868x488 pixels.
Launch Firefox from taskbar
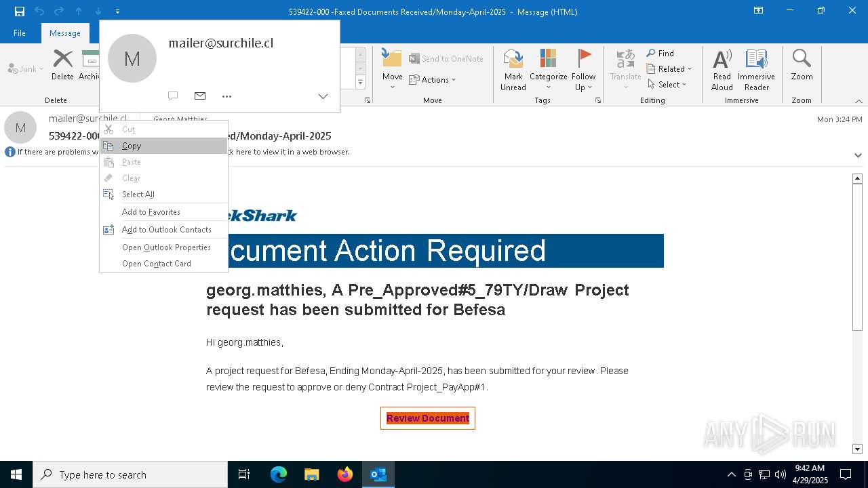pyautogui.click(x=345, y=474)
